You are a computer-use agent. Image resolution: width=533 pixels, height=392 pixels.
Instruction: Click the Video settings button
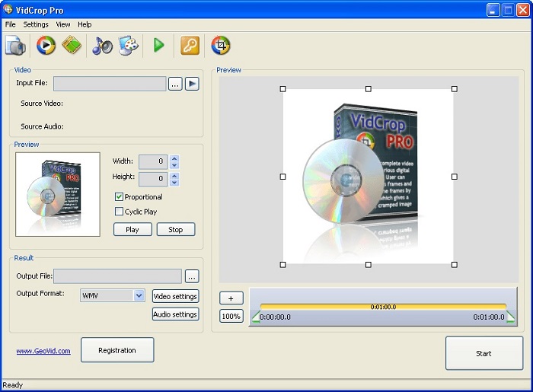pos(175,296)
